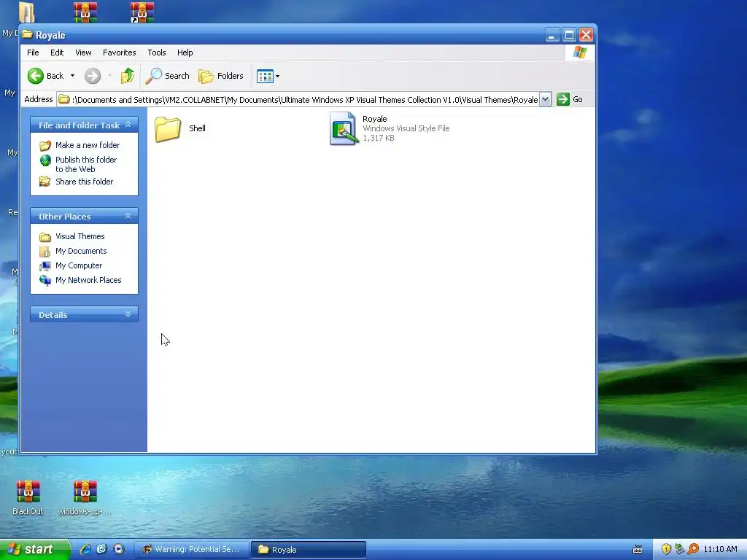The image size is (747, 560).
Task: Open the Edit menu
Action: coord(57,52)
